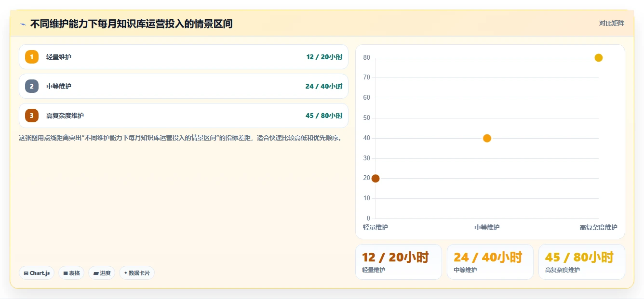
Task: Click the 进度 tag chip
Action: (102, 273)
